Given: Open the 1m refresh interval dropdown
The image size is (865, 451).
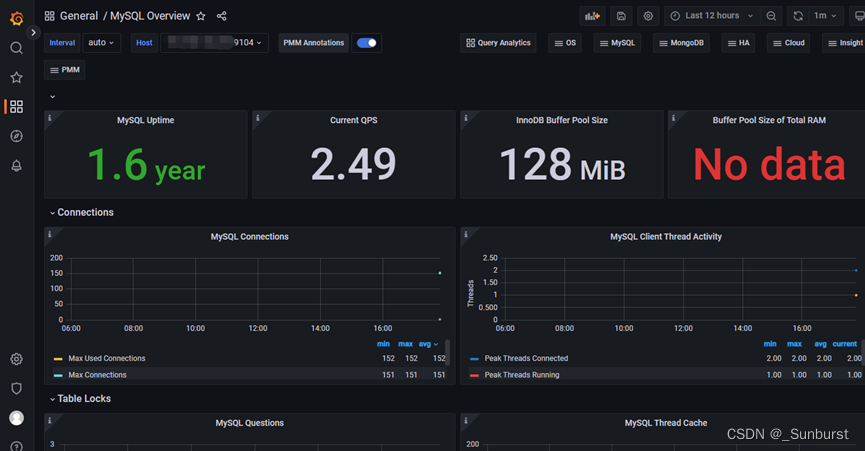Looking at the screenshot, I should [825, 16].
